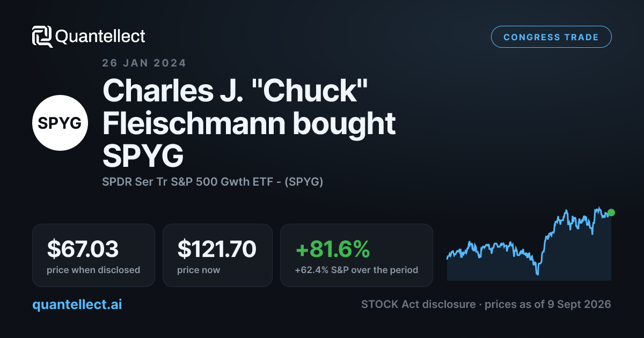Click the round SPYG ticker logo
644x338 pixels.
(x=60, y=123)
